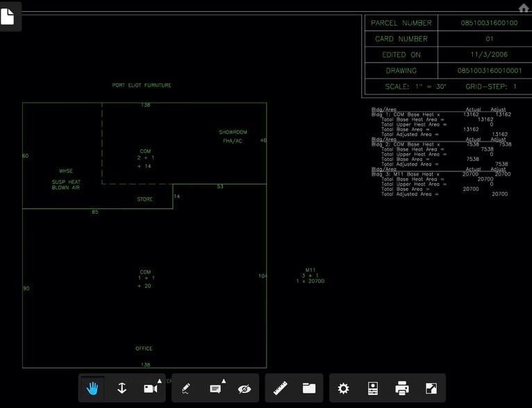Click the Bldg 2: COM Base Heat row
The width and height of the screenshot is (532, 408).
coord(441,144)
